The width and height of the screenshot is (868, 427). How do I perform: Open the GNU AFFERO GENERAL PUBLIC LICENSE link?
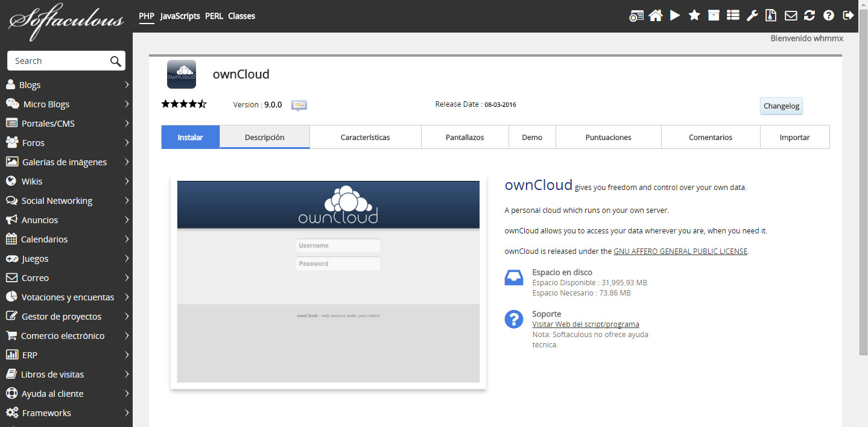tap(680, 251)
